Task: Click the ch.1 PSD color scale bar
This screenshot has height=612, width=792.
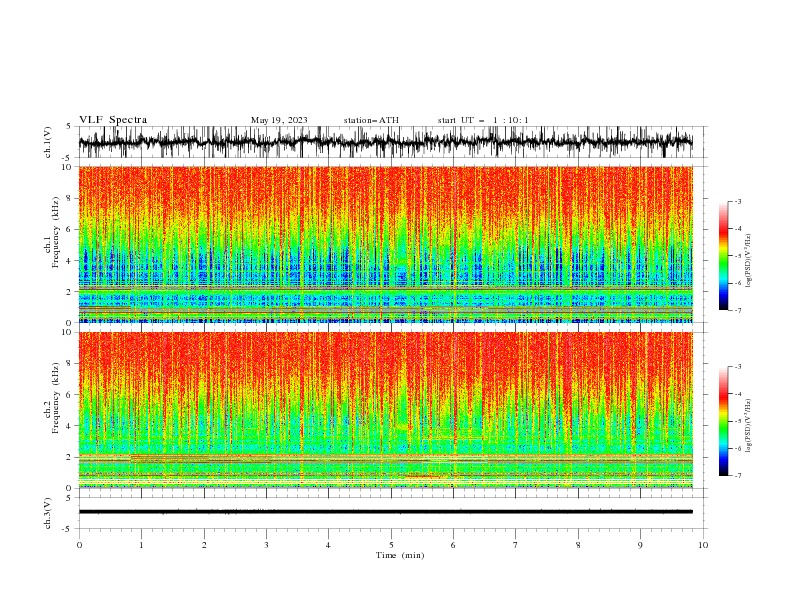Action: [723, 256]
